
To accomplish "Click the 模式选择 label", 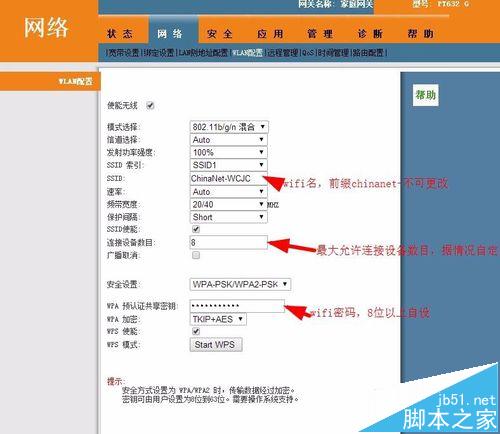I will click(x=124, y=127).
